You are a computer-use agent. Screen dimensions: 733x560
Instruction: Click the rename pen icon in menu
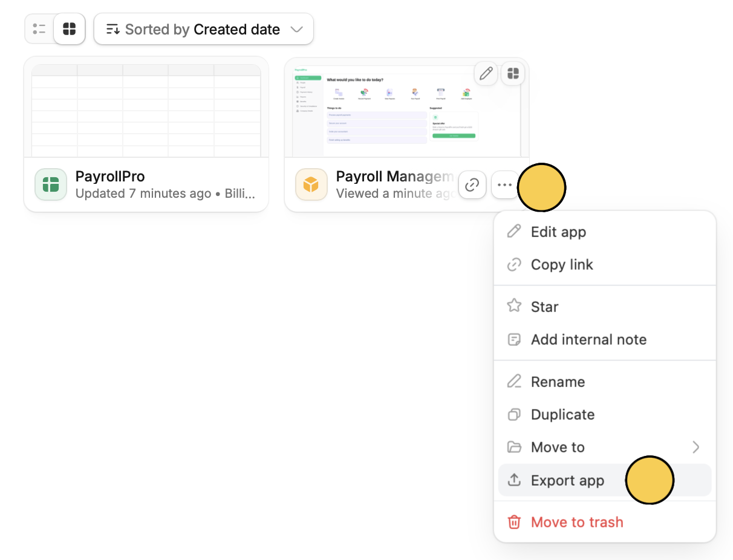[x=514, y=381]
